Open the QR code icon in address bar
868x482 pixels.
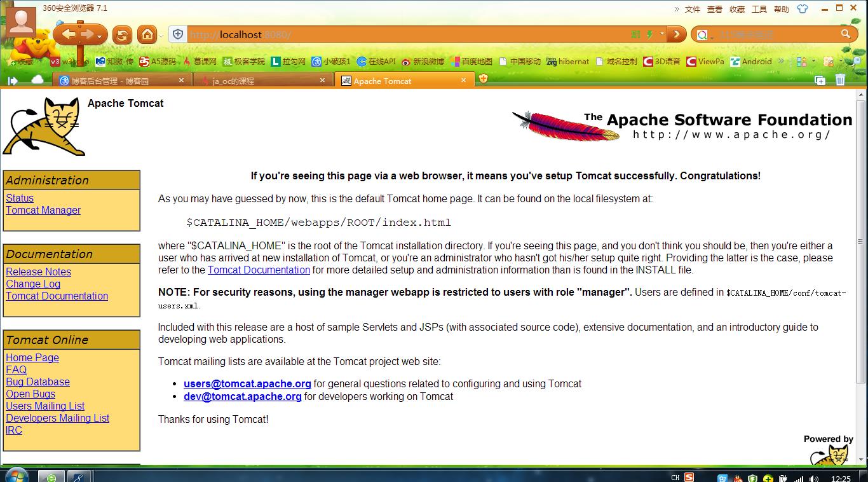[636, 34]
